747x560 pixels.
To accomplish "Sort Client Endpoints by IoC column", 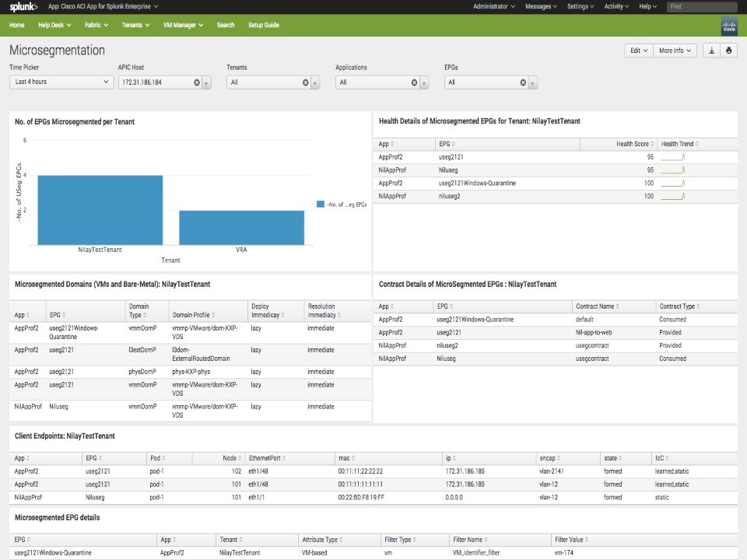I will (661, 458).
